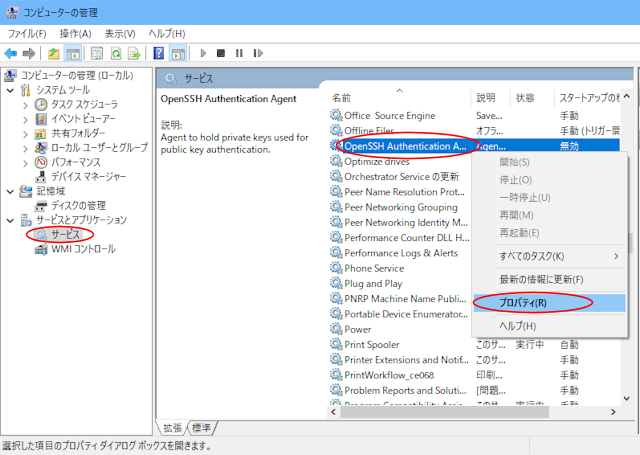Expand the 共有フォルダー node
The width and height of the screenshot is (640, 455).
[25, 134]
